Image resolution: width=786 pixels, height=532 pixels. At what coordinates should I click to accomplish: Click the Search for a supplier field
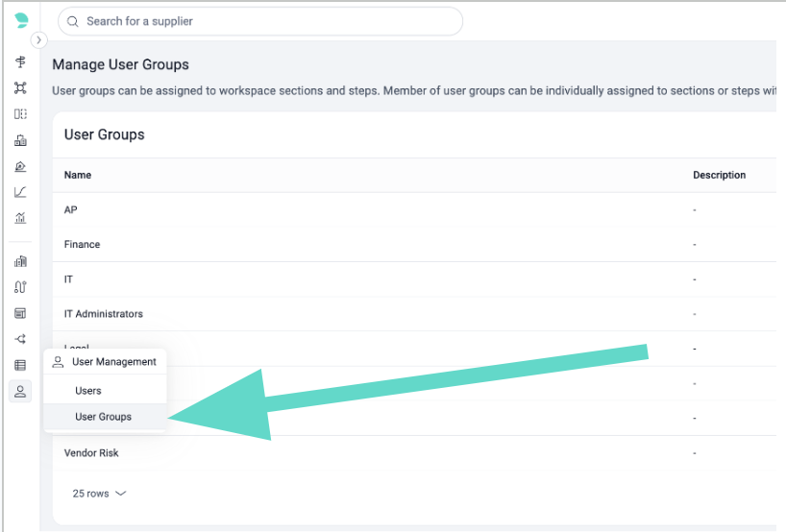pyautogui.click(x=260, y=21)
